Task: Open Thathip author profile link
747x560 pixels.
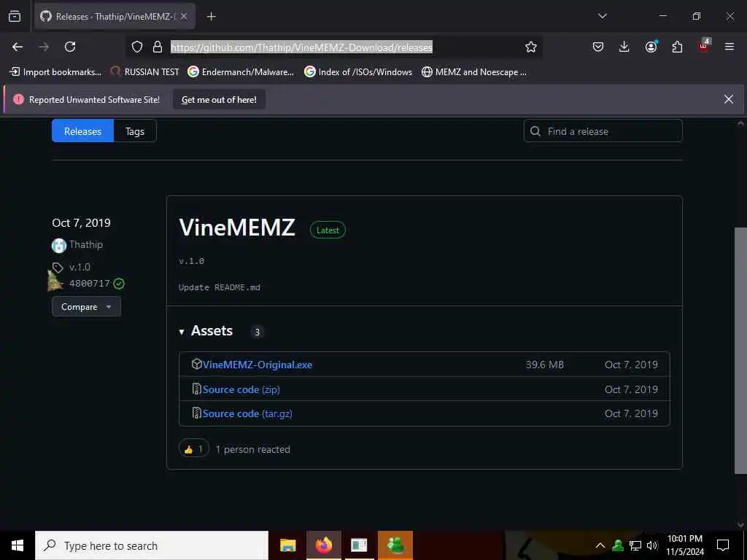Action: click(x=86, y=244)
